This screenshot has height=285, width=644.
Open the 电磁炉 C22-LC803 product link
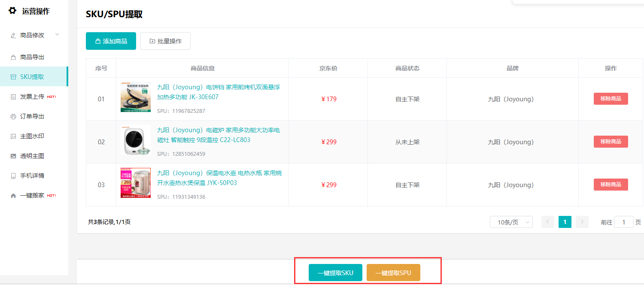tap(218, 135)
